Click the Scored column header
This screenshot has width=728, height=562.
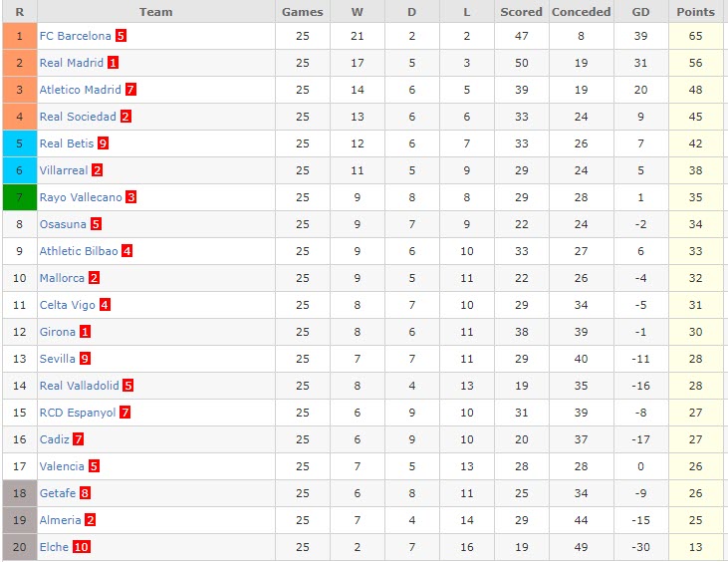coord(521,12)
